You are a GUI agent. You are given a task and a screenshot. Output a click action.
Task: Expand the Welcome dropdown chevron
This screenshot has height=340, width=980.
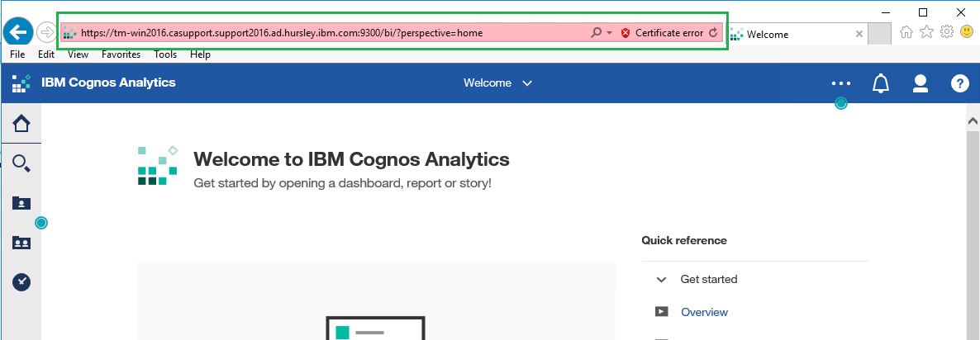pos(527,83)
